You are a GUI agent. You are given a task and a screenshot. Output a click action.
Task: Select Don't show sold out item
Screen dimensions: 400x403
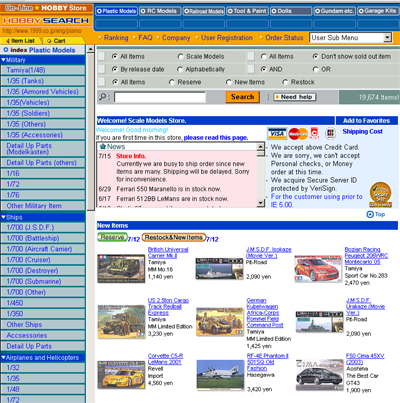[315, 56]
